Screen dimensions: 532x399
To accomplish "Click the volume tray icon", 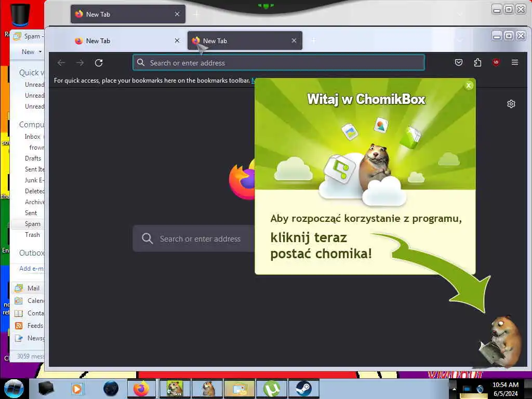I will tap(480, 389).
